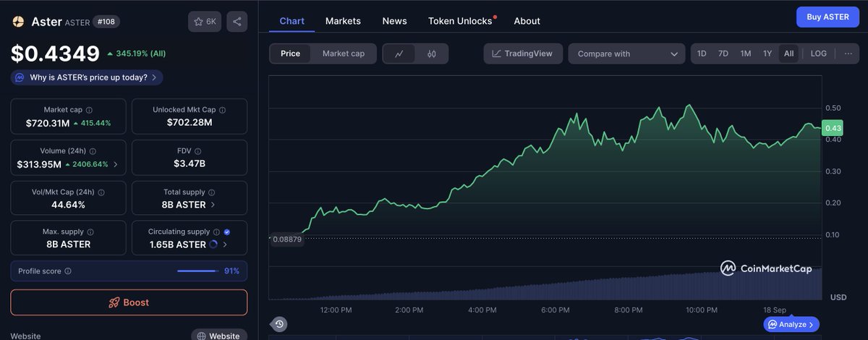Open the News tab
The width and height of the screenshot is (868, 340).
(x=394, y=21)
